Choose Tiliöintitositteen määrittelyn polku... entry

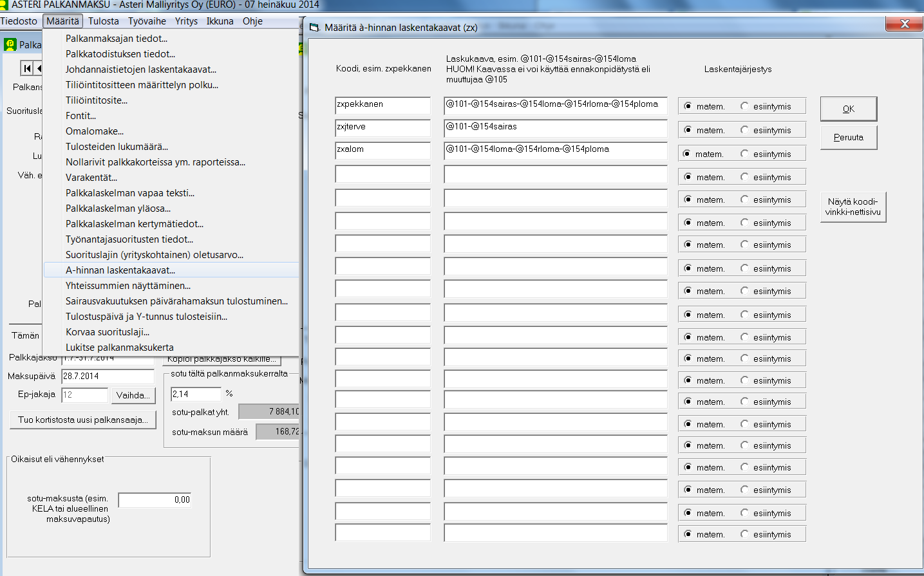click(171, 85)
